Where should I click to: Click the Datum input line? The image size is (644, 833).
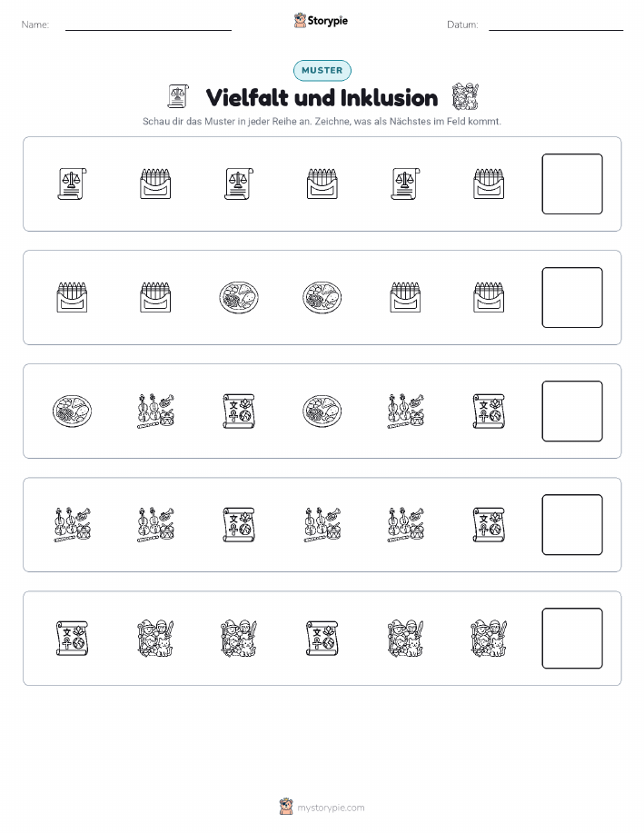click(556, 30)
